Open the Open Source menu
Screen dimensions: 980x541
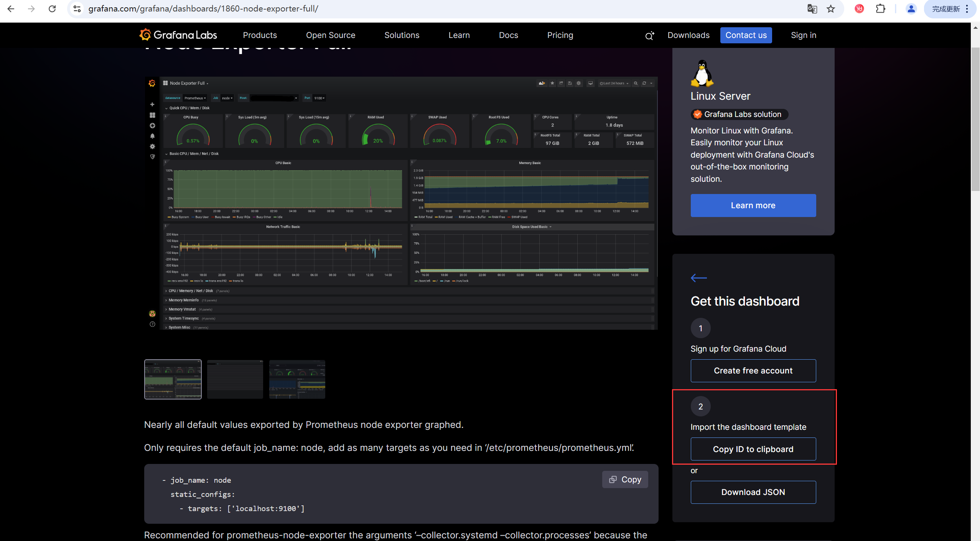330,35
